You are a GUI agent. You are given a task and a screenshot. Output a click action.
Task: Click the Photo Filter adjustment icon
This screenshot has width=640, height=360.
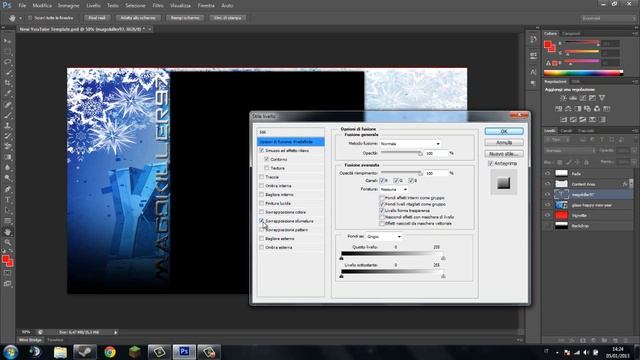coord(587,109)
